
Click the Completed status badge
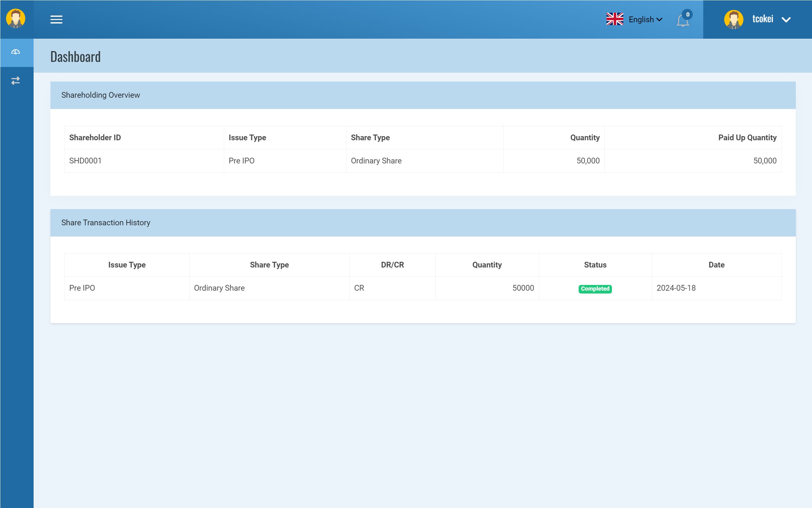coord(595,289)
